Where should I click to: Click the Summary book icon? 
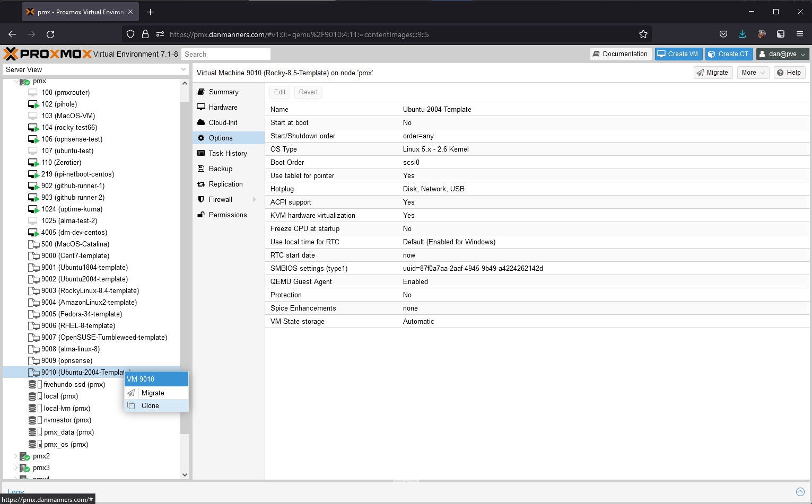201,92
